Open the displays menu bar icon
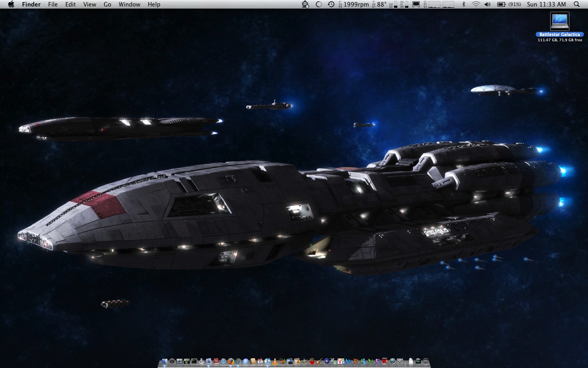588x368 pixels. [x=416, y=4]
